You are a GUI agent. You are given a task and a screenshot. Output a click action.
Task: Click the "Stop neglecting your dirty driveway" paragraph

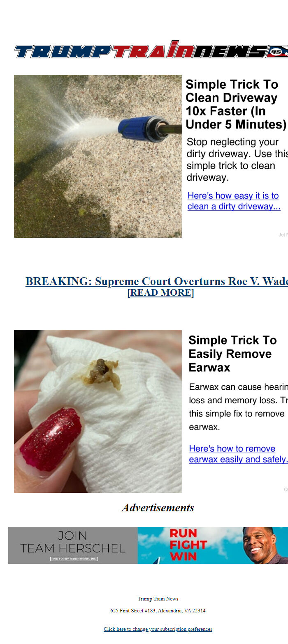(x=237, y=160)
